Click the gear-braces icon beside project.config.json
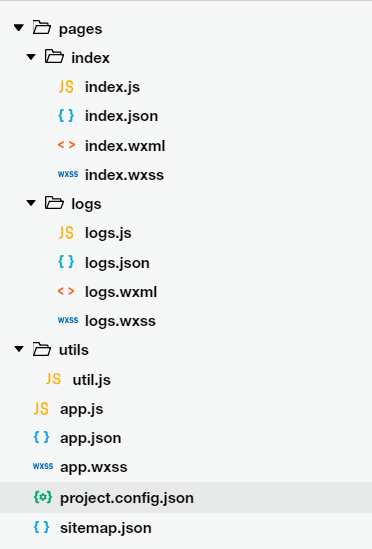372x549 pixels. click(x=43, y=497)
